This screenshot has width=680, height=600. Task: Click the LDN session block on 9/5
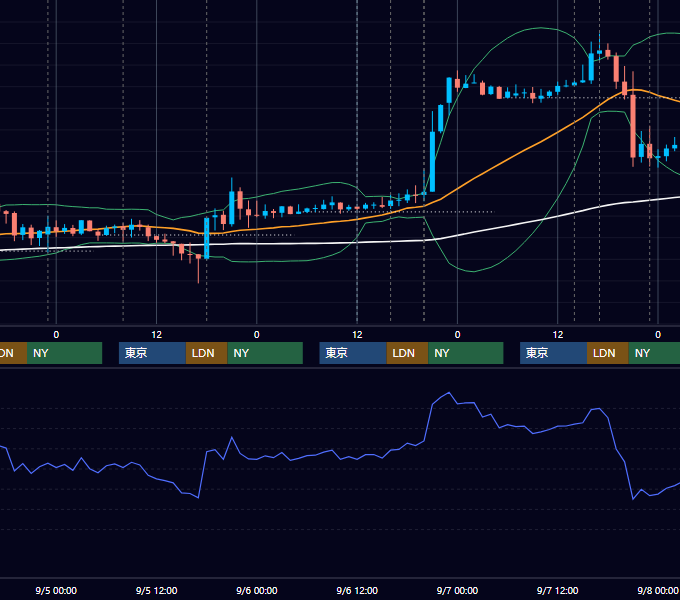click(x=206, y=353)
